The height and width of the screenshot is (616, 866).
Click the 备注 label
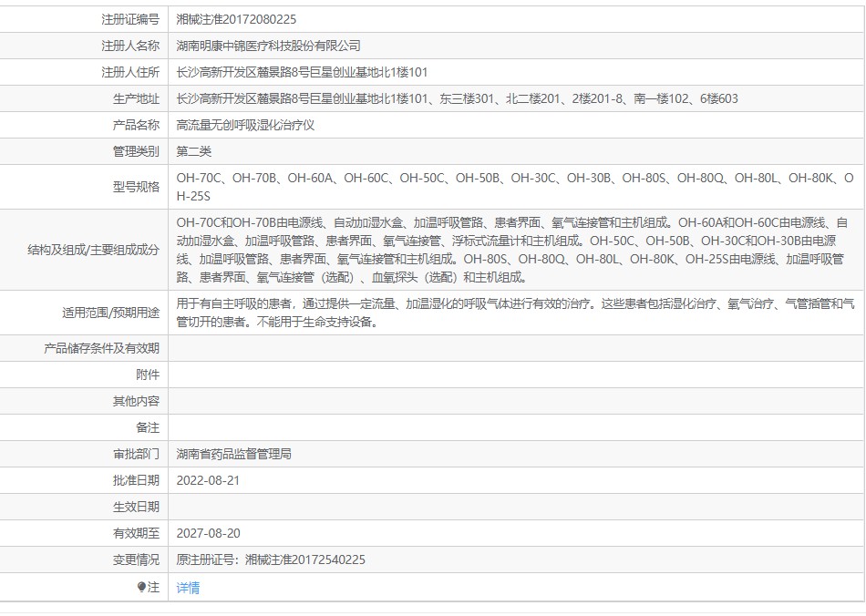pyautogui.click(x=148, y=427)
